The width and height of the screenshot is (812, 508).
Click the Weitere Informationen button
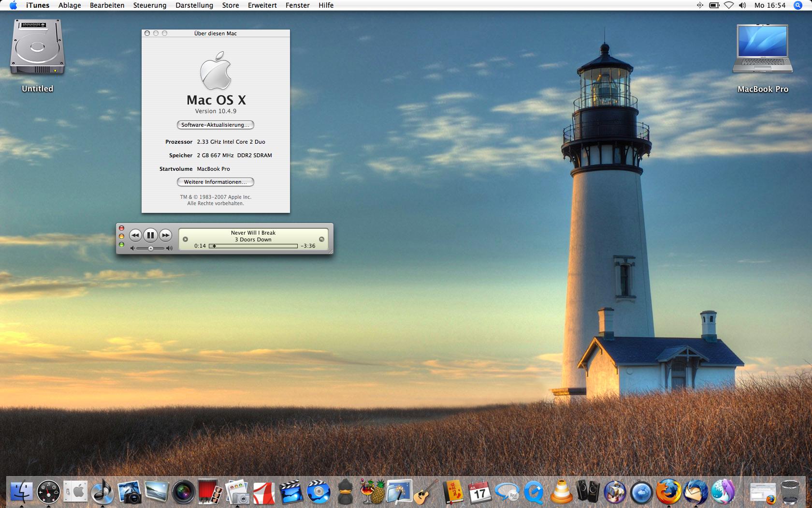click(216, 182)
